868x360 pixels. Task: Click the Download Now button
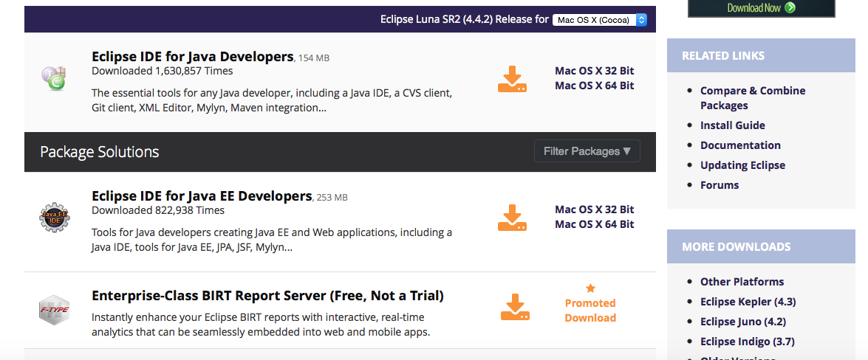coord(761,7)
